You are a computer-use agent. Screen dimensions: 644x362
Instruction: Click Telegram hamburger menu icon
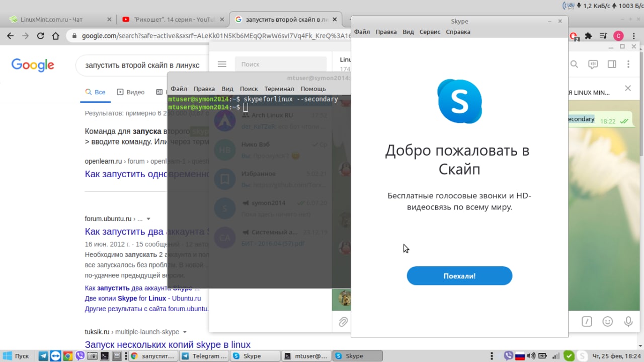(222, 64)
